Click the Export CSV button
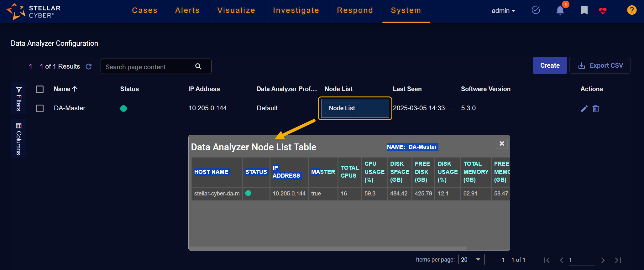 click(x=600, y=65)
